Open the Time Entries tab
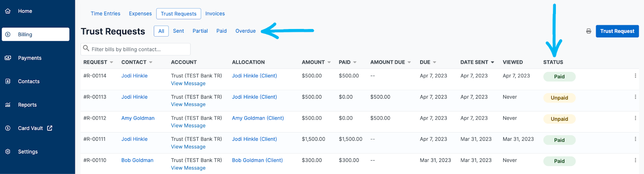644x174 pixels. click(x=105, y=14)
